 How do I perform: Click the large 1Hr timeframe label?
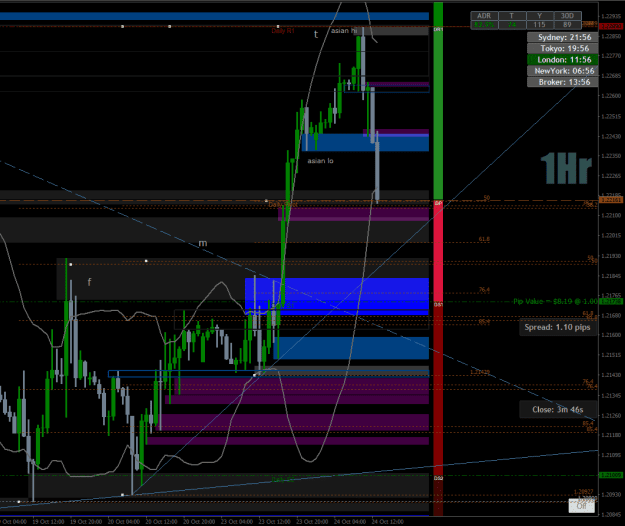point(566,169)
